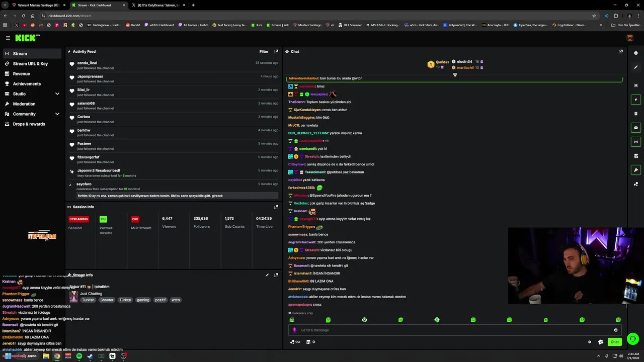The width and height of the screenshot is (644, 362).
Task: Switch to the X'te OnlyDrama tab
Action: pos(158,5)
